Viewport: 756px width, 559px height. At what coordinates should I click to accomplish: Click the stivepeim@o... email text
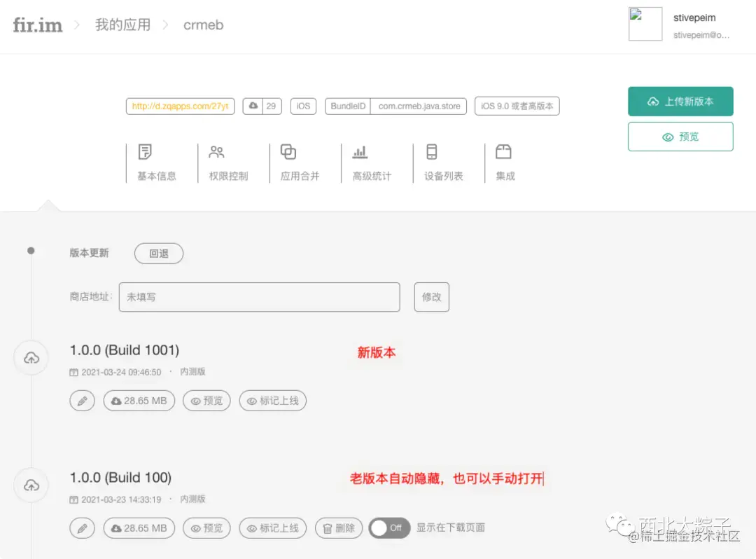[x=701, y=35]
